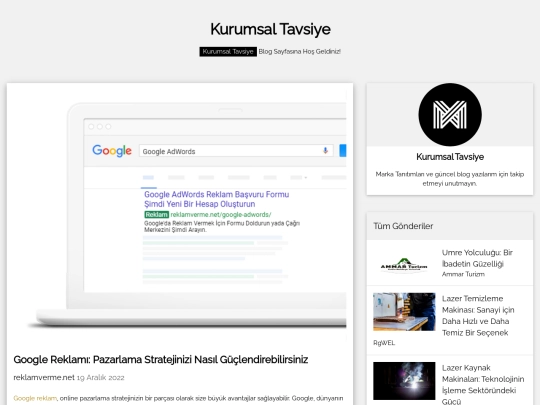This screenshot has height=405, width=540.
Task: Follow the yellow Google reklam inline link
Action: coord(35,398)
